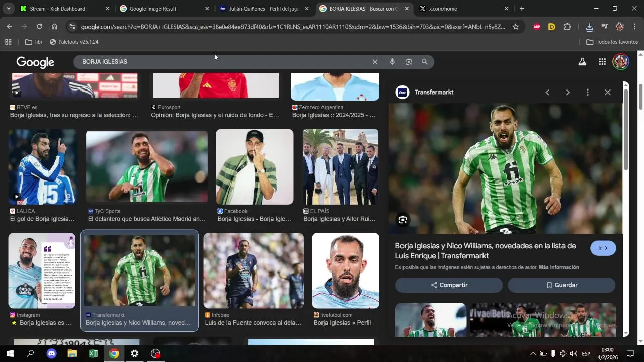Close the x.com/home tab
Viewport: 644px width, 362px height.
pos(506,9)
